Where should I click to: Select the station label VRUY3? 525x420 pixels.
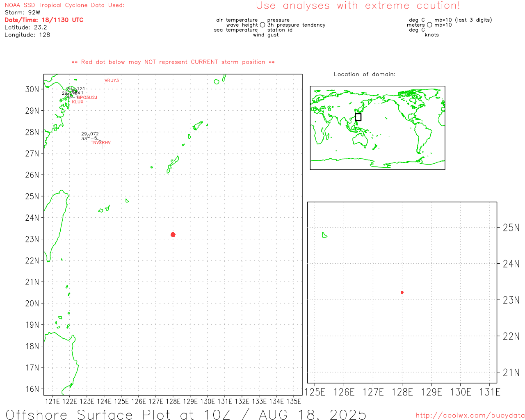[112, 80]
